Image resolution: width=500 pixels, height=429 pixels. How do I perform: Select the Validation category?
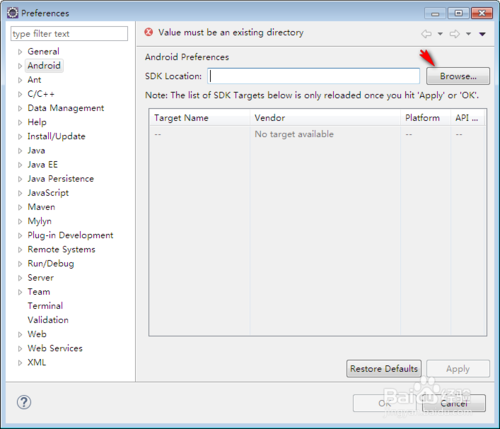(x=48, y=320)
